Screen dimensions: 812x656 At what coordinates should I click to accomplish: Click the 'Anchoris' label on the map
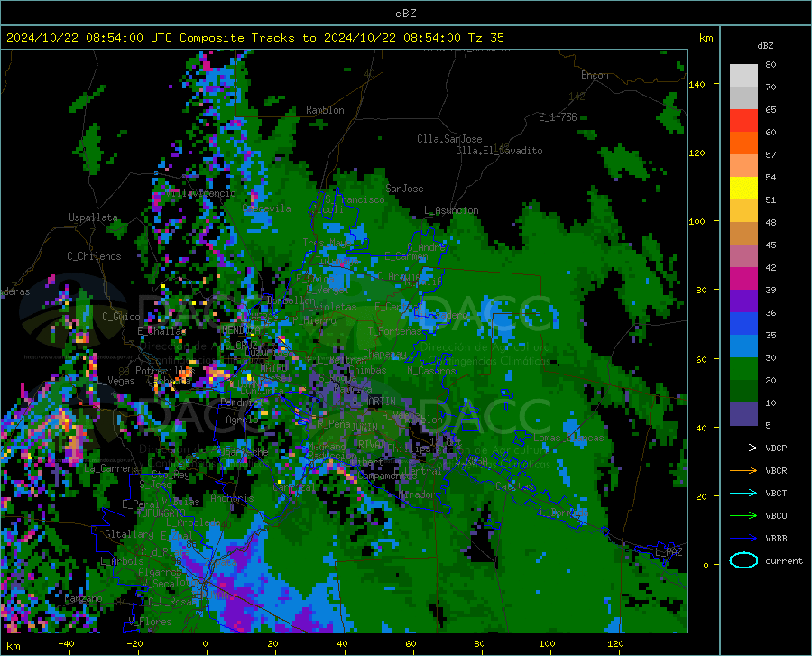[232, 499]
